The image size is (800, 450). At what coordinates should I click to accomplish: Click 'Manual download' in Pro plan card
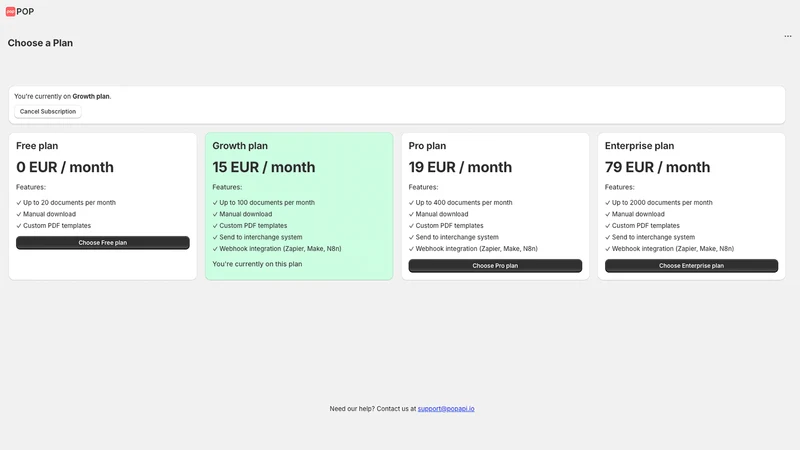pyautogui.click(x=442, y=214)
